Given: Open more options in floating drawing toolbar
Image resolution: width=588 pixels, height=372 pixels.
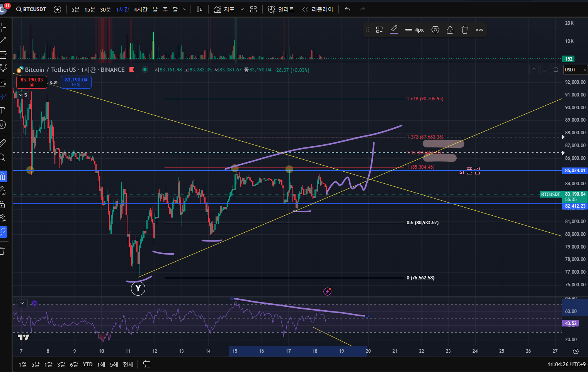Looking at the screenshot, I should coord(479,30).
